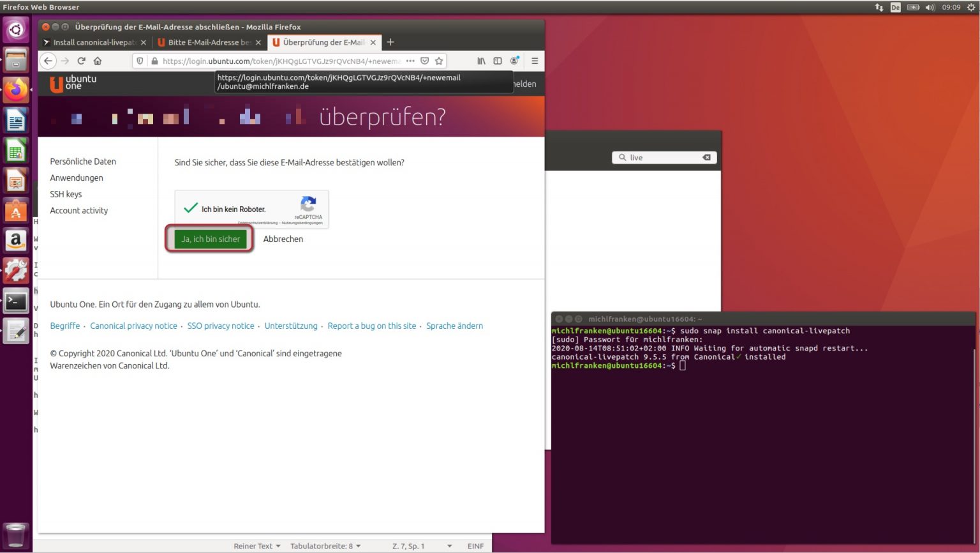
Task: Click the Sprache ändern link
Action: click(x=454, y=326)
